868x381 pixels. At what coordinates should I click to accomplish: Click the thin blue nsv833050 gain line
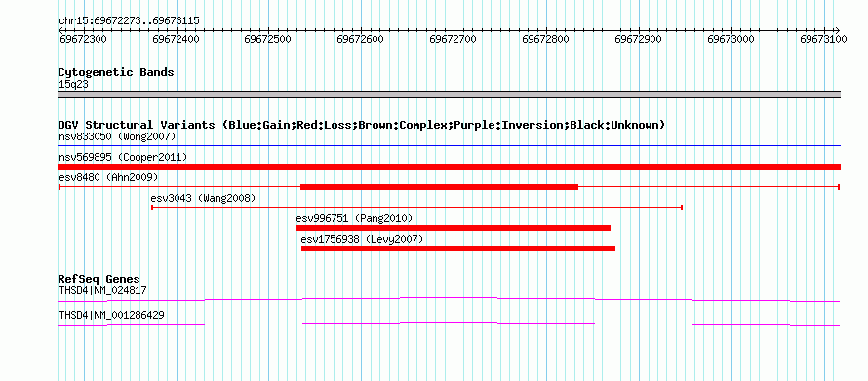click(x=449, y=146)
